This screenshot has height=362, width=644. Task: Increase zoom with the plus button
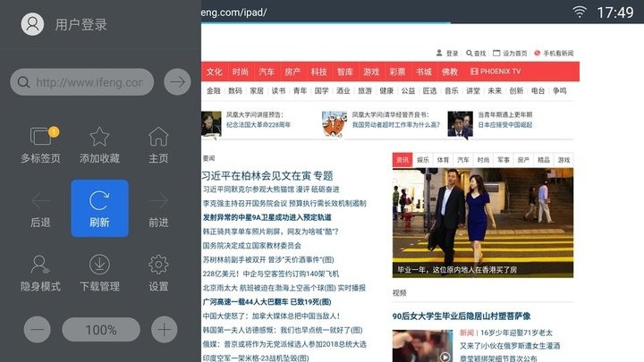pyautogui.click(x=164, y=330)
